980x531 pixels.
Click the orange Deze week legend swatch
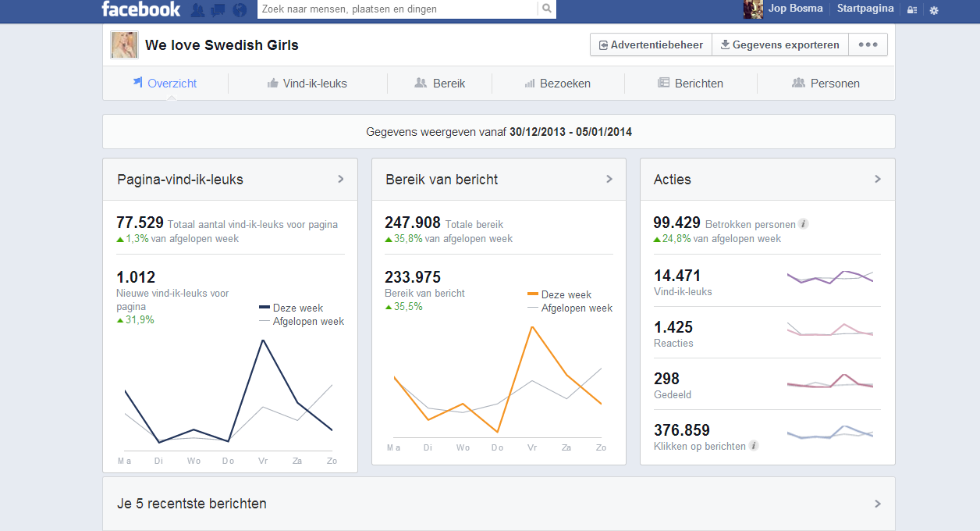534,294
